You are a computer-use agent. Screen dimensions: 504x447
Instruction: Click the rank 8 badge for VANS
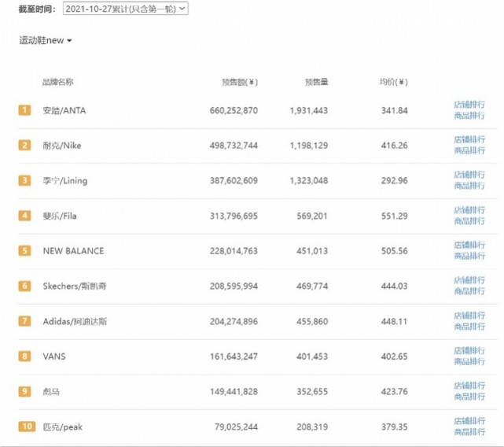24,356
